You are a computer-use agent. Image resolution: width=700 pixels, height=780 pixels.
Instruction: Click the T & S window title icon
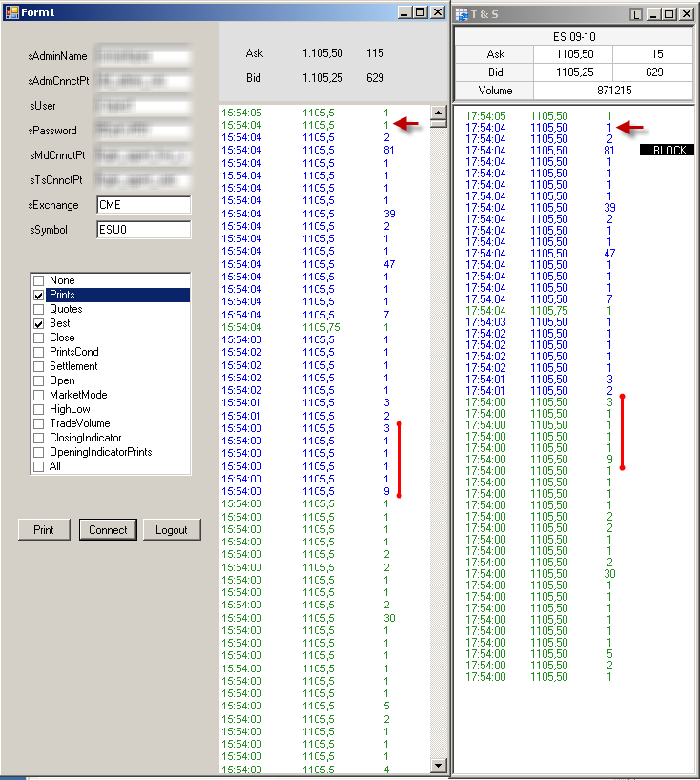(462, 14)
